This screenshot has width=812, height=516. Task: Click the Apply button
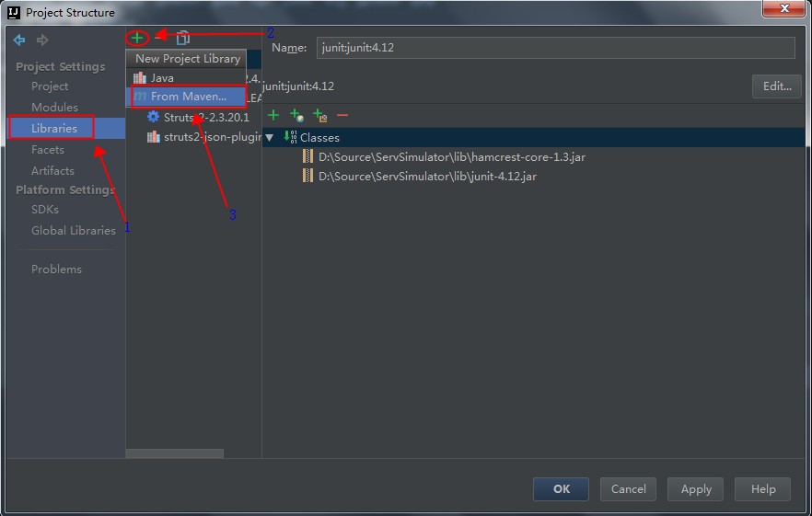[695, 489]
